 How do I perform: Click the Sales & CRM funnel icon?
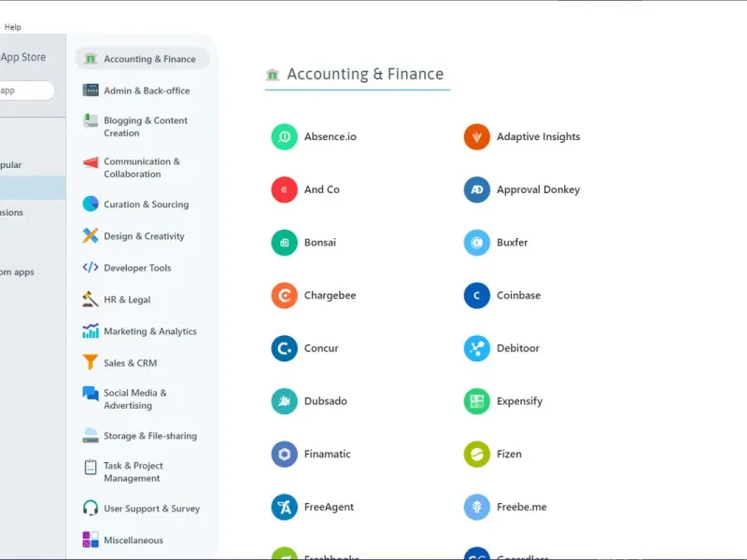pyautogui.click(x=90, y=362)
